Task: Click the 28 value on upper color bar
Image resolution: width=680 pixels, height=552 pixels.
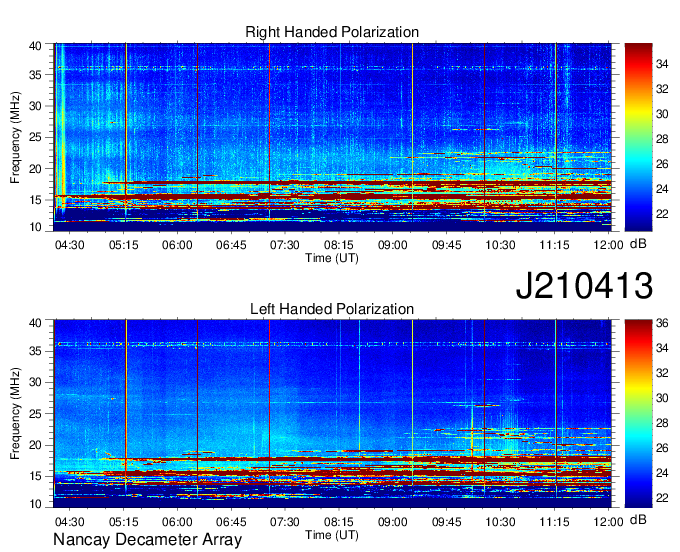Action: [x=662, y=139]
